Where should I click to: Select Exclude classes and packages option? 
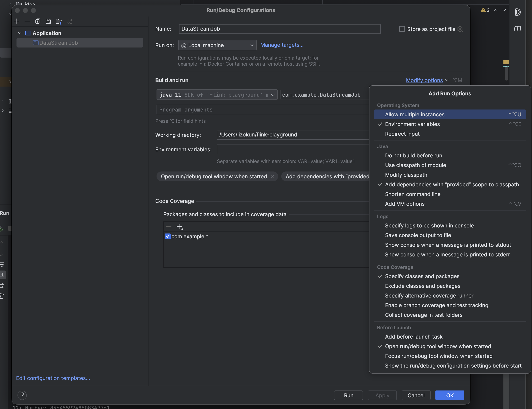[x=450, y=286]
